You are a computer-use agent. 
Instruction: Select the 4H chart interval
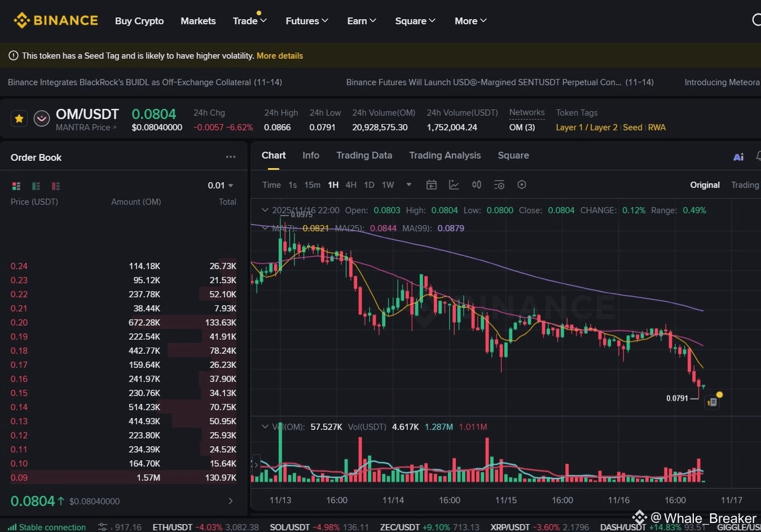351,184
